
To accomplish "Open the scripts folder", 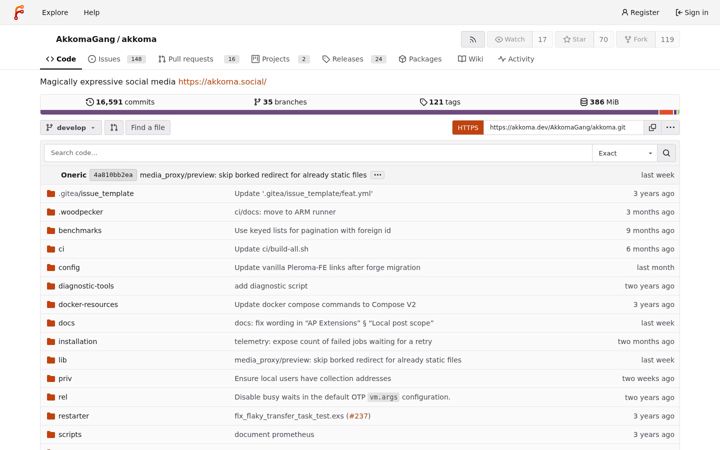I will [x=70, y=434].
